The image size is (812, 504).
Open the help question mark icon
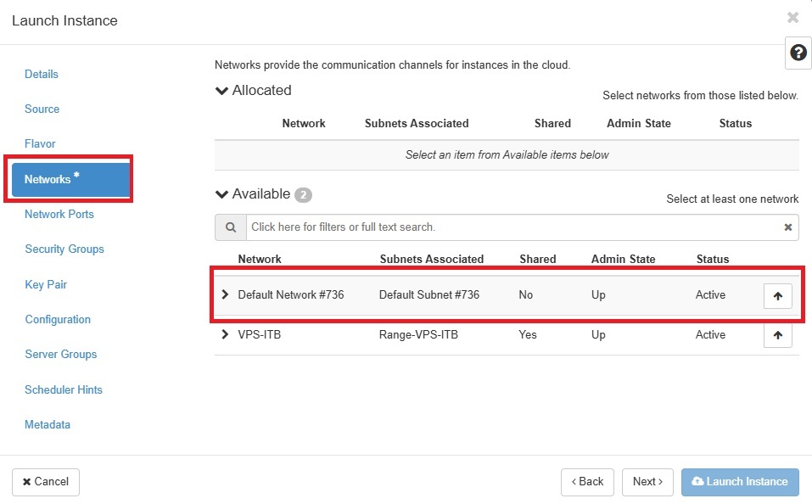tap(798, 53)
